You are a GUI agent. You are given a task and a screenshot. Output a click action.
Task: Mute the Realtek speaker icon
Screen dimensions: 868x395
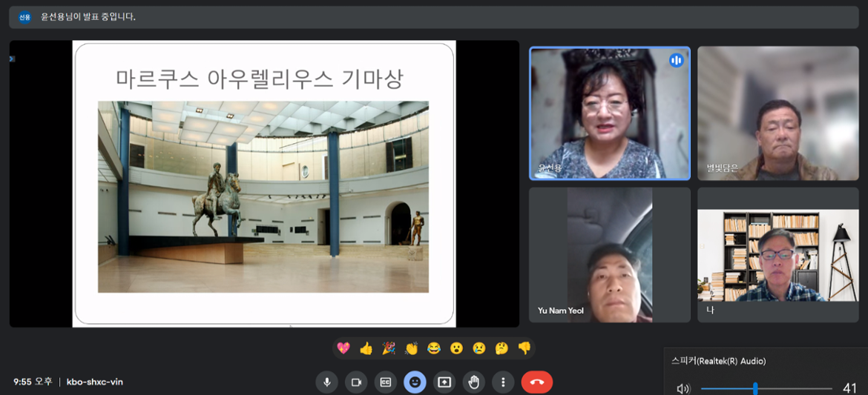pos(683,388)
